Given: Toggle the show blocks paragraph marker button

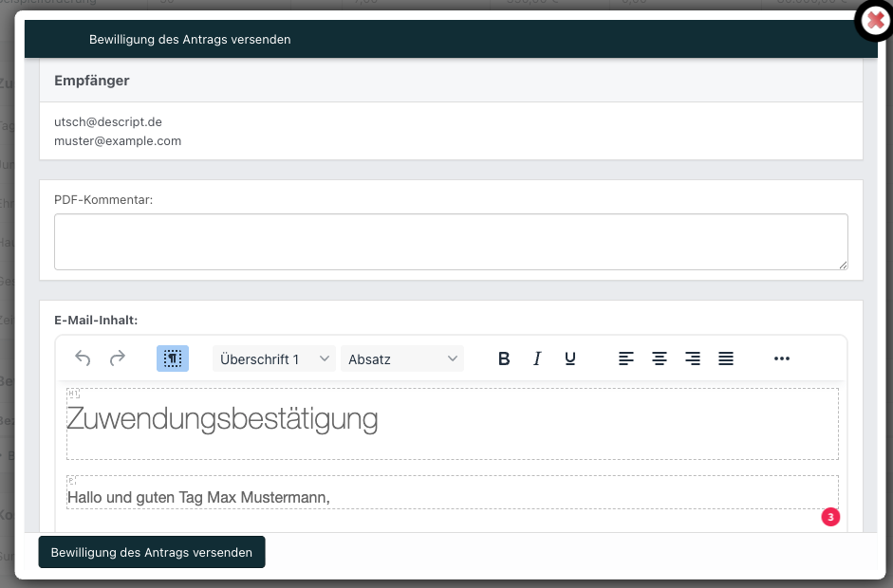Looking at the screenshot, I should point(173,358).
